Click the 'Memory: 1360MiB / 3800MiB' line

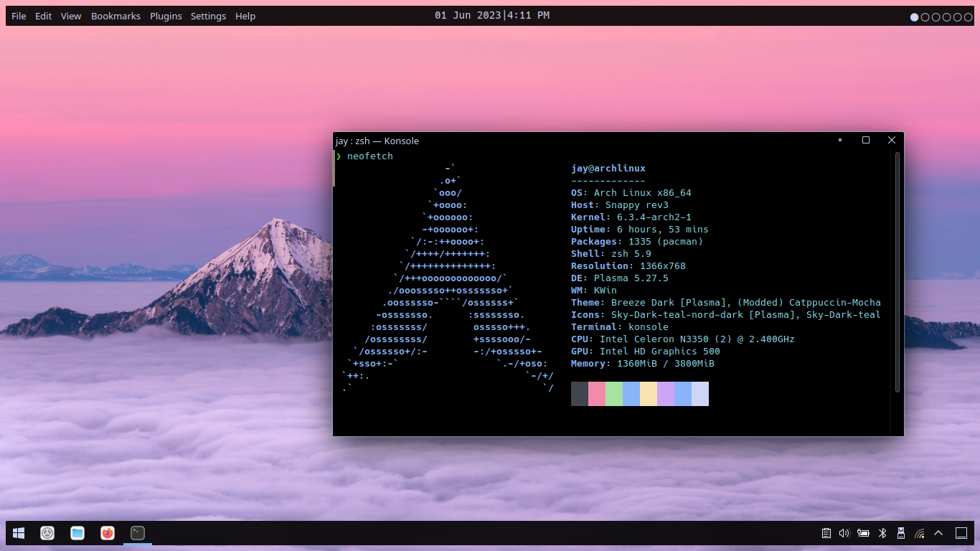tap(643, 364)
